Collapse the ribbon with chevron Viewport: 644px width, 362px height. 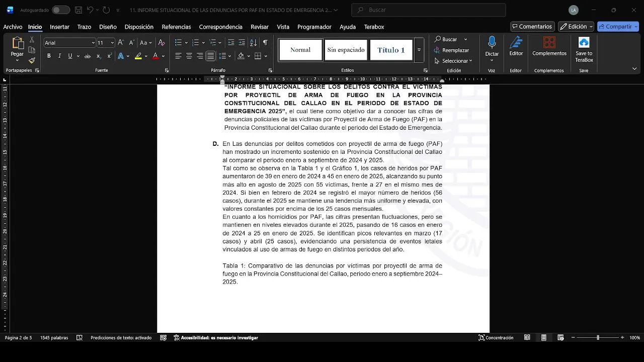click(634, 68)
